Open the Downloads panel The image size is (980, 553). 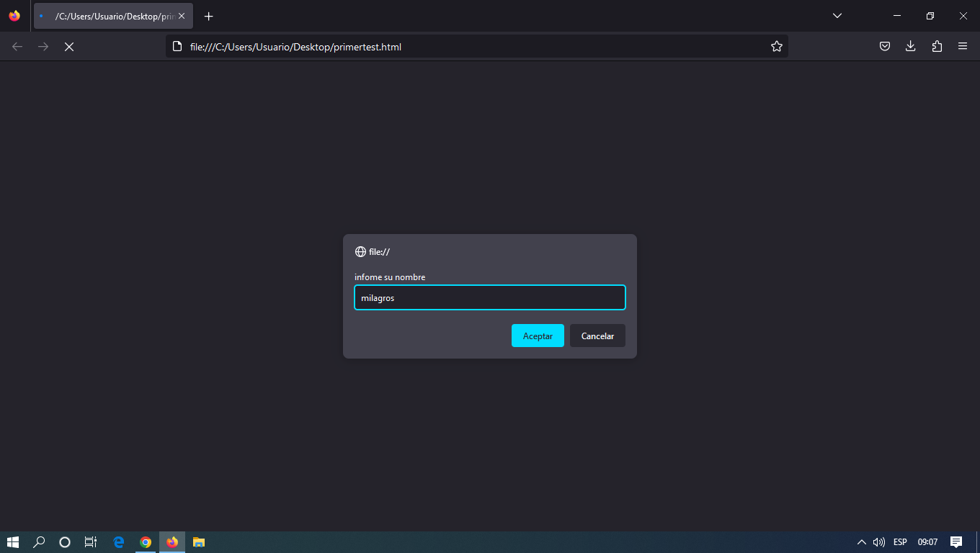pyautogui.click(x=910, y=46)
